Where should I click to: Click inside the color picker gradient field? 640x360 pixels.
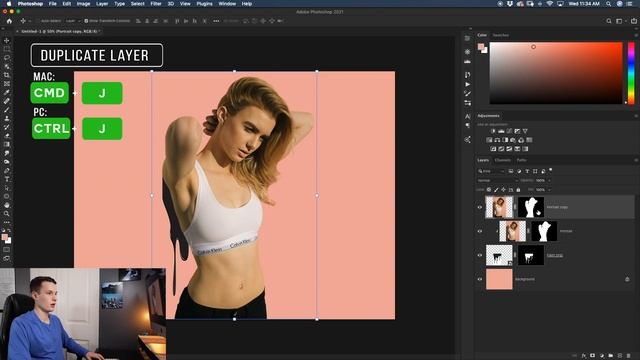(556, 73)
